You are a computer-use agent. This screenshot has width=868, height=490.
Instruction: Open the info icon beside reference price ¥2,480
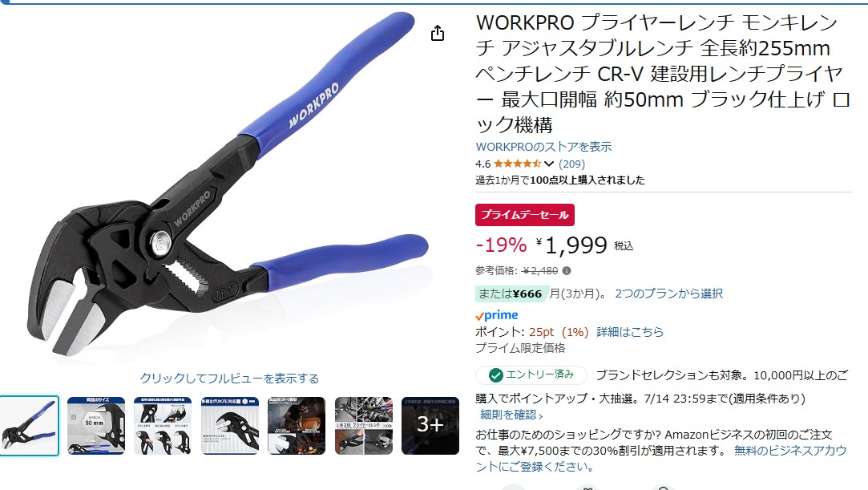tap(567, 271)
